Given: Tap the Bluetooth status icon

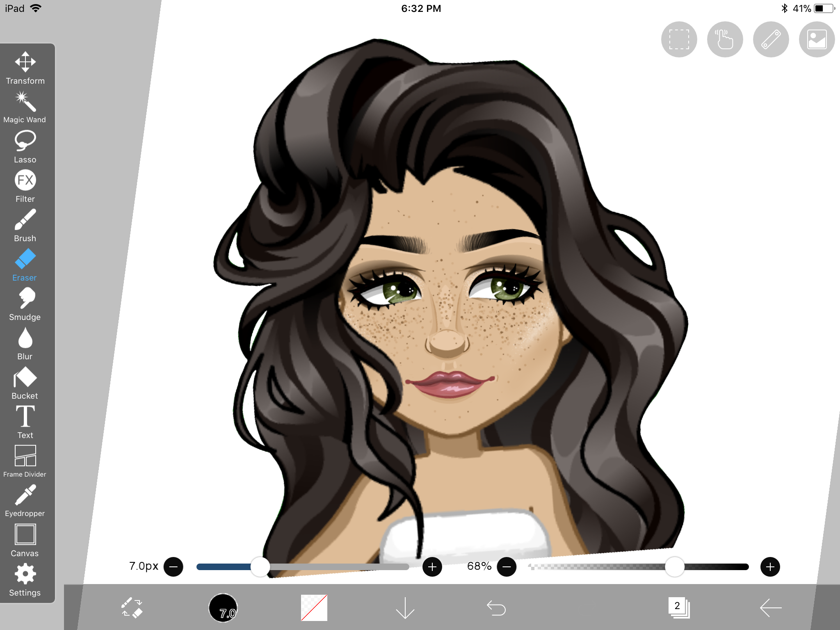Looking at the screenshot, I should coord(784,8).
